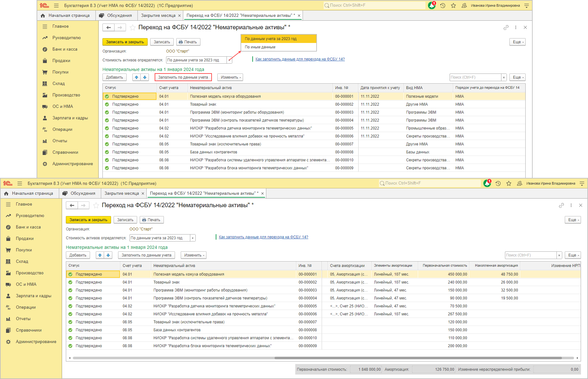The width and height of the screenshot is (588, 379).
Task: Click the get-link chain icon in upper form
Action: 506,28
